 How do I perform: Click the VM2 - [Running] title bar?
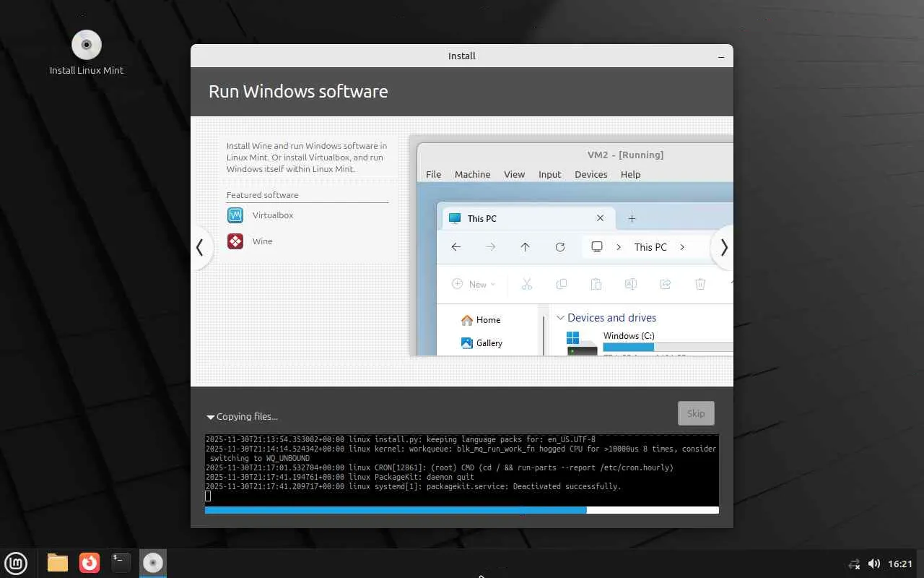tap(626, 155)
